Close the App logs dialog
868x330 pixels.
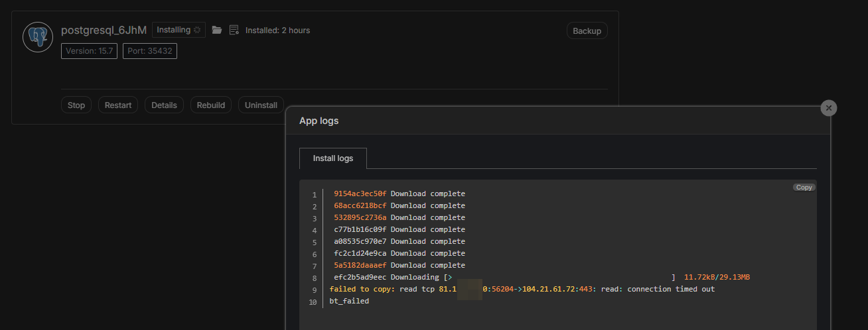tap(828, 108)
